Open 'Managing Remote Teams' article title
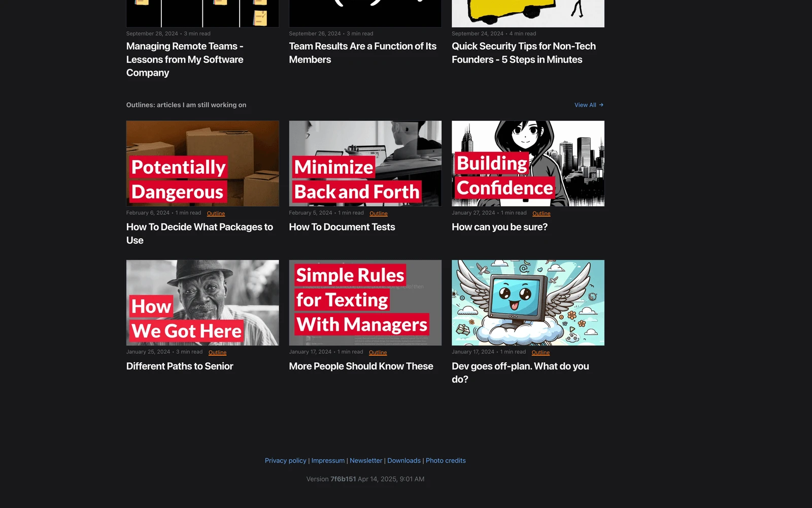 [x=185, y=59]
